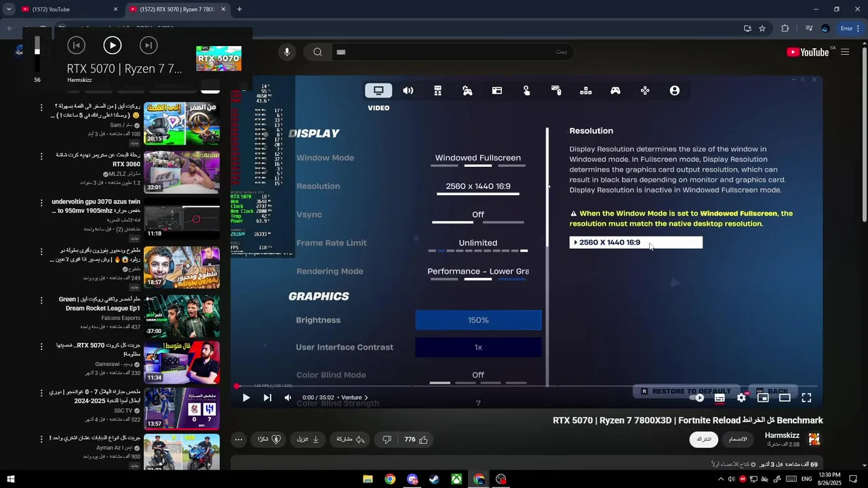868x488 pixels.
Task: Join the Harmskizz channel membership
Action: (738, 439)
